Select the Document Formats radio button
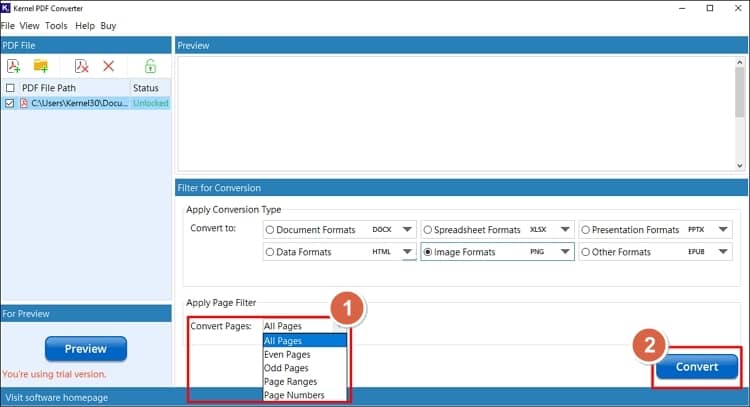This screenshot has height=407, width=750. click(270, 230)
